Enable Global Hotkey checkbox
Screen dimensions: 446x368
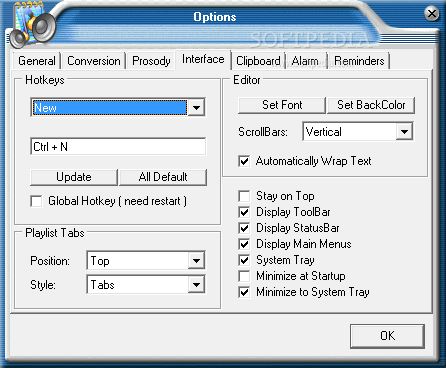tap(36, 201)
